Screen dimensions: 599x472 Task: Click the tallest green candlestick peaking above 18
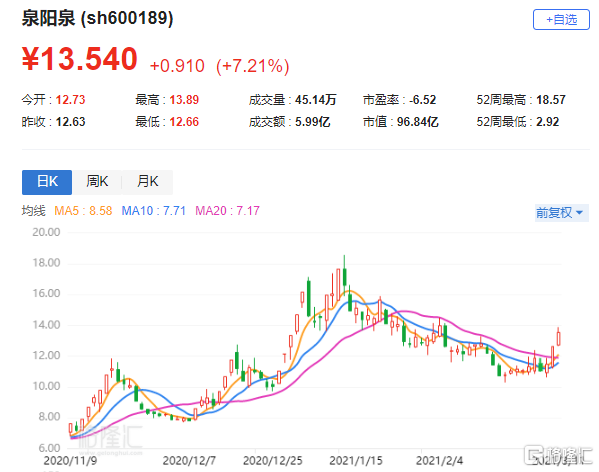[x=344, y=277]
